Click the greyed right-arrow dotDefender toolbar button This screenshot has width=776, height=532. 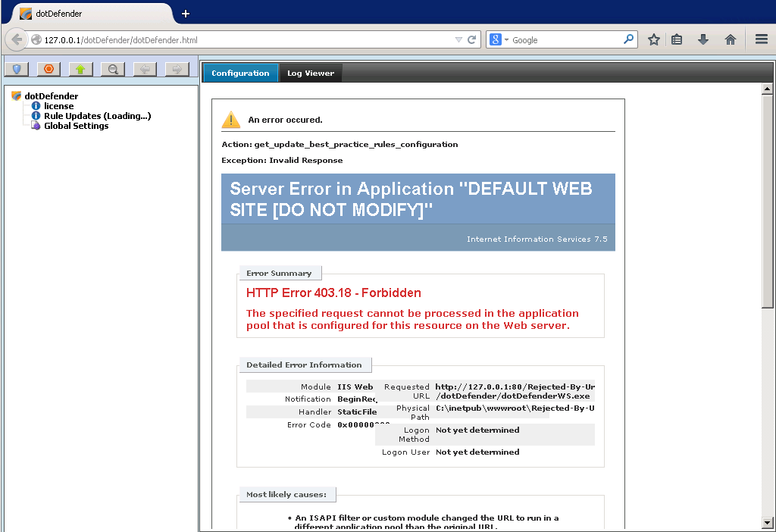[x=177, y=69]
